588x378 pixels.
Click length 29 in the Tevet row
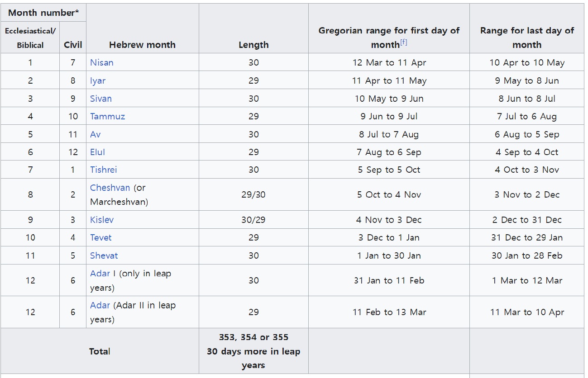[x=253, y=237]
